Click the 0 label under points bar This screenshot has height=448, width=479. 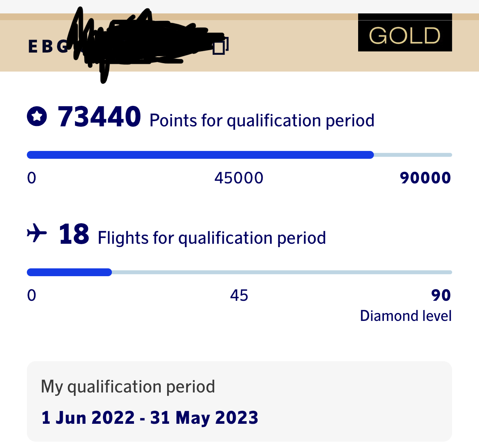click(32, 178)
